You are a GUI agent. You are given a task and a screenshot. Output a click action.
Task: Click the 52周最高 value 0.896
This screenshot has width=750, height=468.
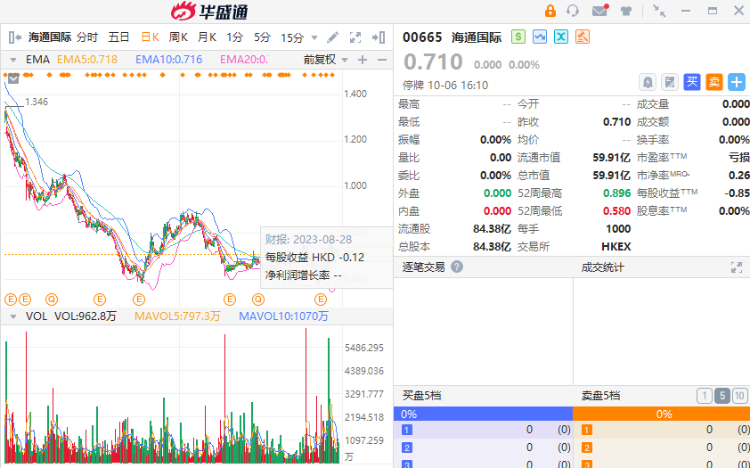click(x=617, y=193)
